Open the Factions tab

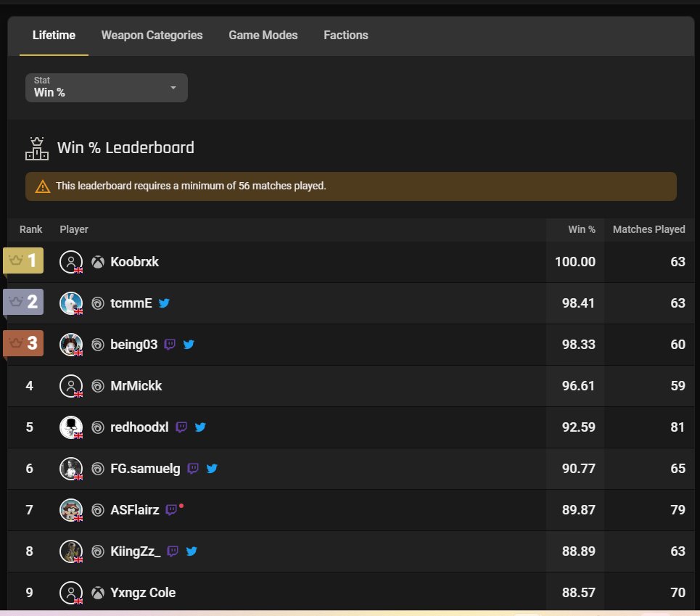pyautogui.click(x=345, y=36)
